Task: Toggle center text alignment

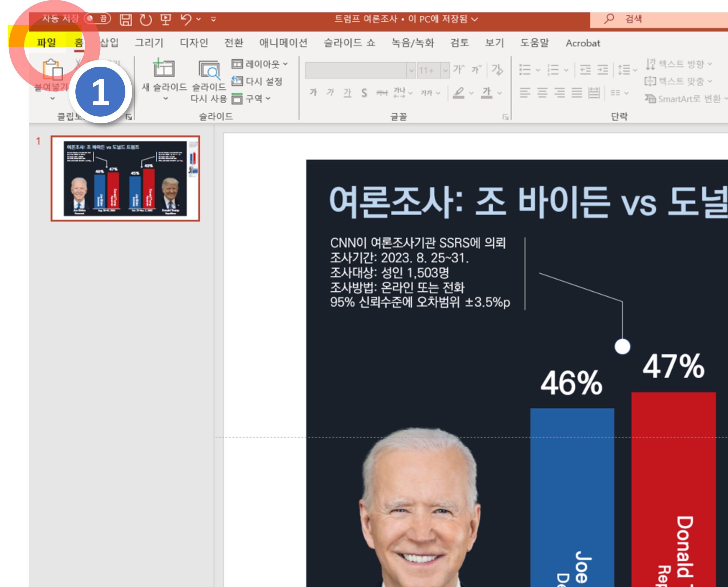Action: point(542,93)
